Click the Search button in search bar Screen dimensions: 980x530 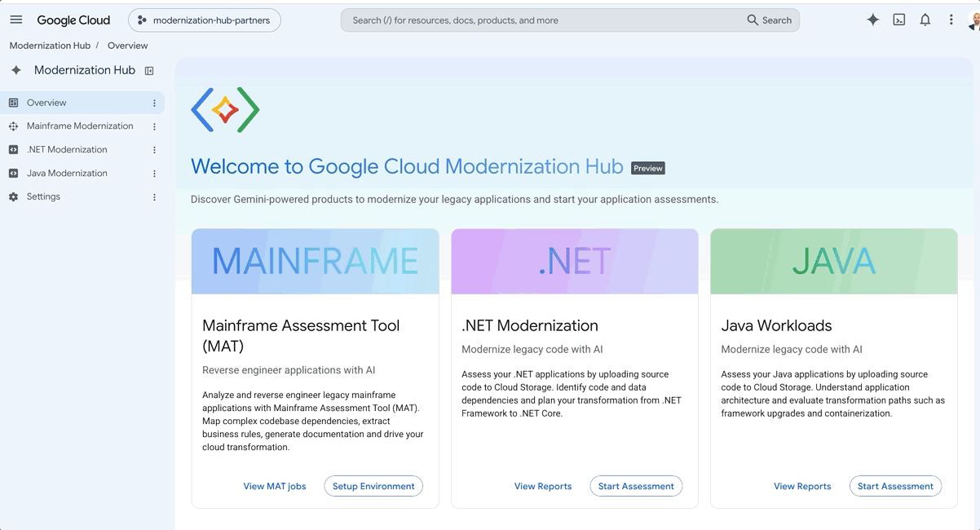pyautogui.click(x=770, y=20)
